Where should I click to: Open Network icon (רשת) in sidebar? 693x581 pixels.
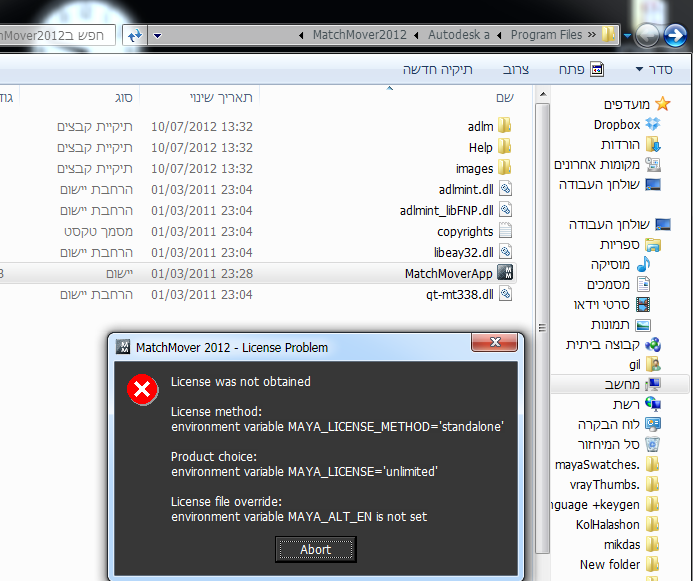pos(653,404)
